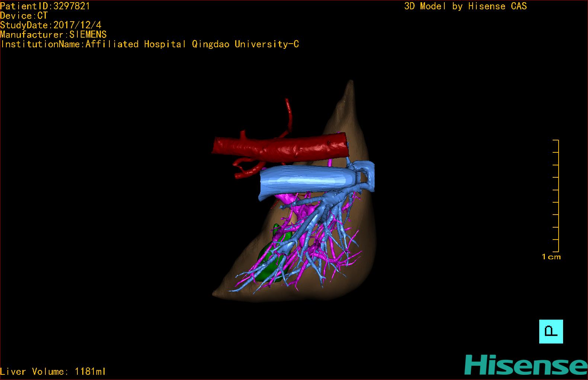This screenshot has height=380, width=588.
Task: Click the StudyDate:2017/12/4 text
Action: (x=51, y=25)
